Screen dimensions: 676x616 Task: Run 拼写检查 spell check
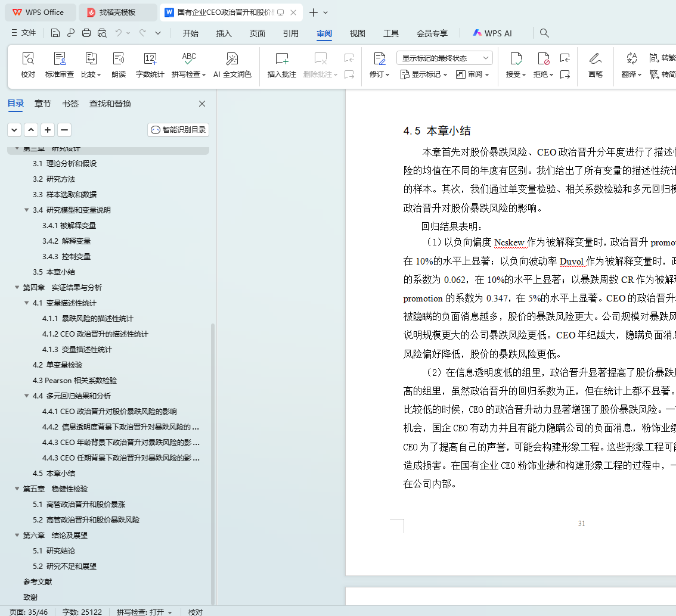pos(189,64)
